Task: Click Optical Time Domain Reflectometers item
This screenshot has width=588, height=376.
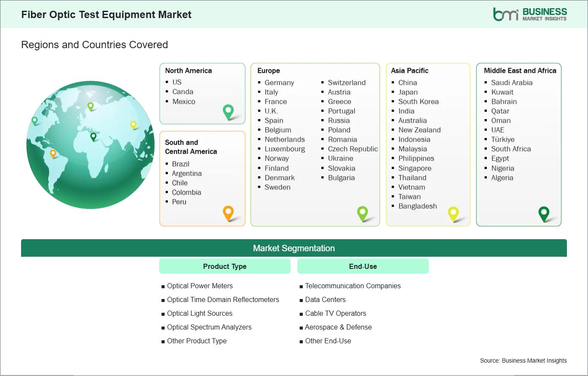Action: click(223, 299)
